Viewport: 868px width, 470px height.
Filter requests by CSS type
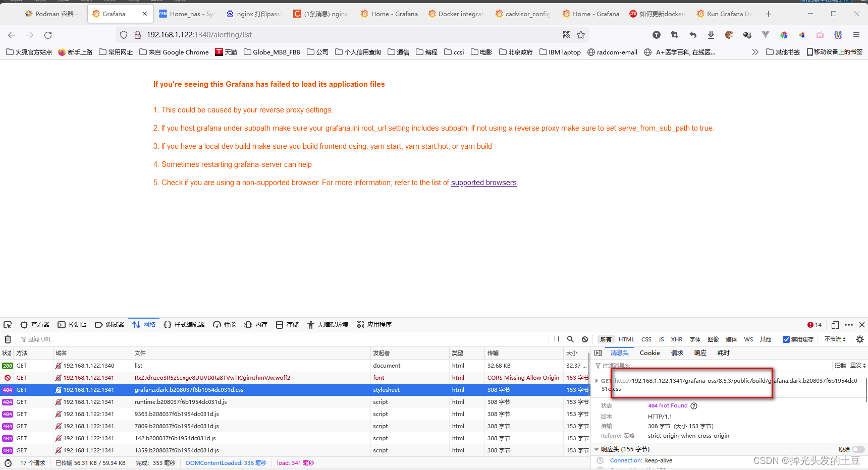646,339
